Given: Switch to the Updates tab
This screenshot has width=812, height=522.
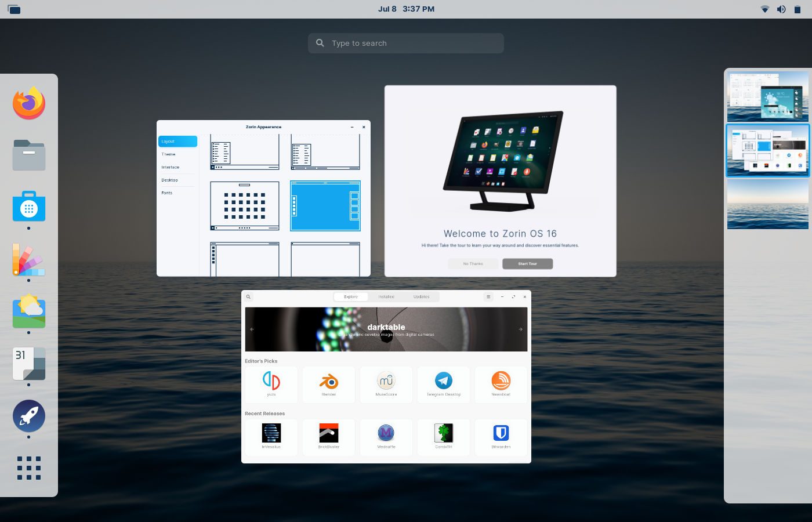Looking at the screenshot, I should click(x=422, y=297).
